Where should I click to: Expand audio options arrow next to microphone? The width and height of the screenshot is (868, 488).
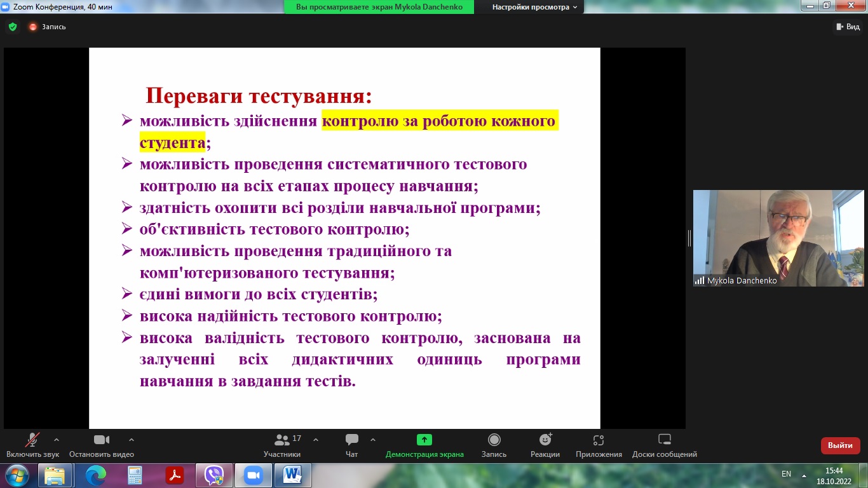57,440
